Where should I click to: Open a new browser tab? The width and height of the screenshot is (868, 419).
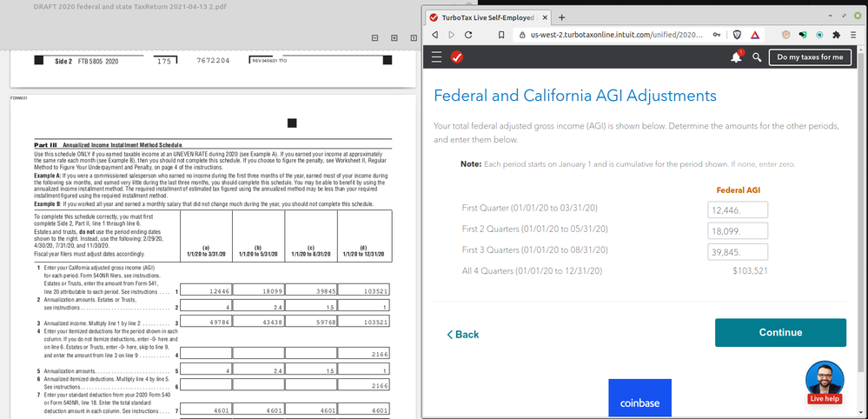point(562,17)
